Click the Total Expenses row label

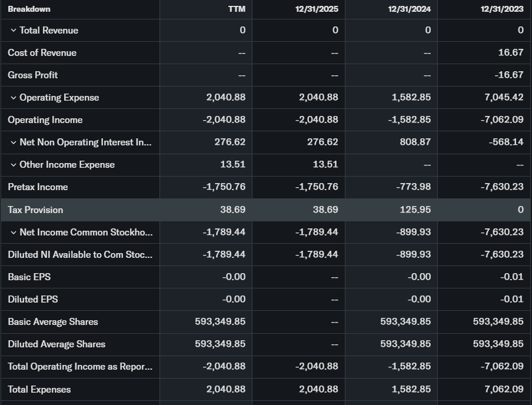pos(39,390)
